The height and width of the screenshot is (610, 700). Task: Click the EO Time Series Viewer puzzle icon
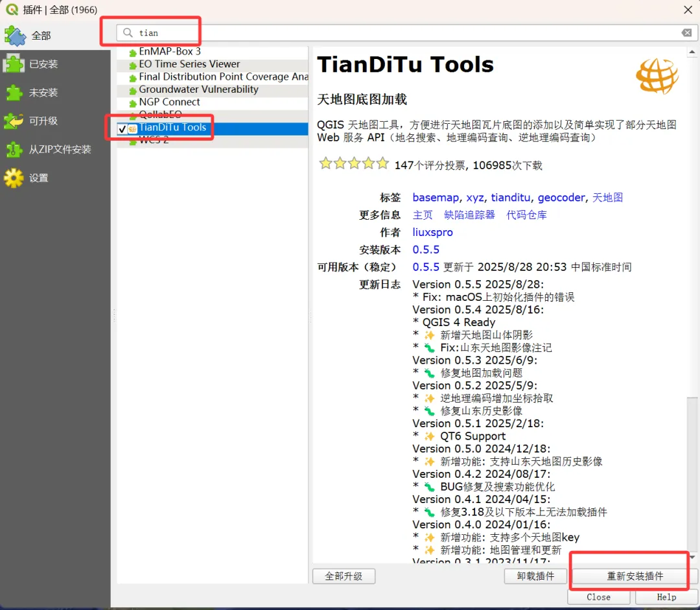[x=133, y=65]
